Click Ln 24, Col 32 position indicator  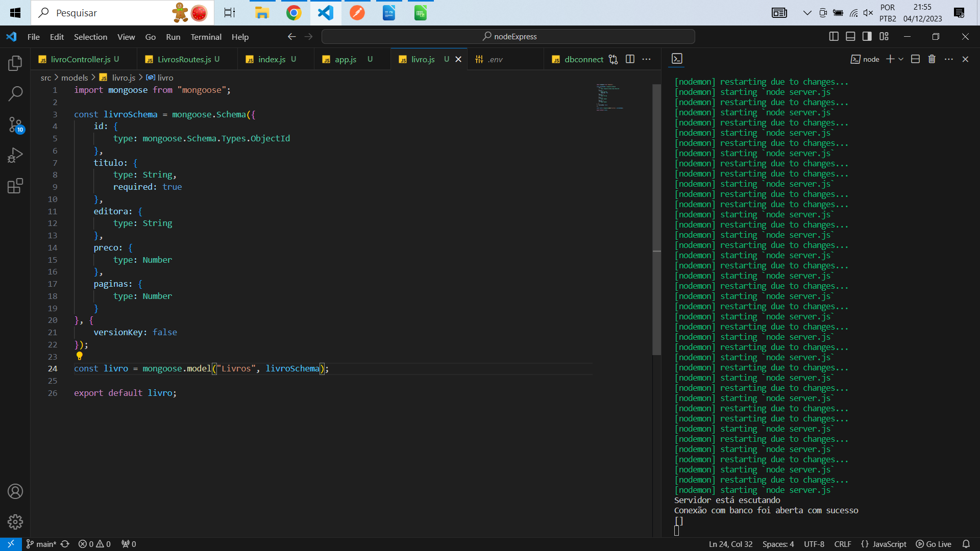coord(730,544)
